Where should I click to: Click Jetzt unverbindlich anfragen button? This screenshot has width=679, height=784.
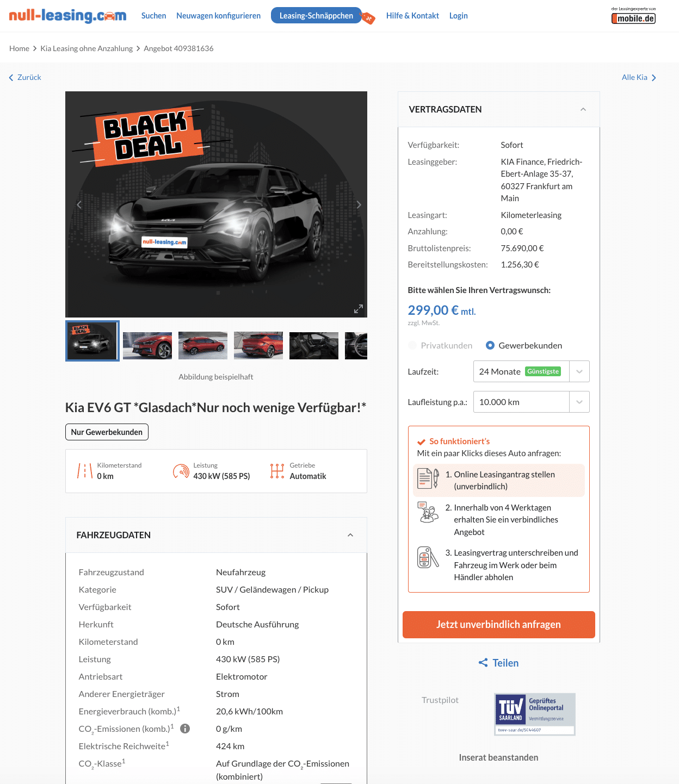[498, 625]
